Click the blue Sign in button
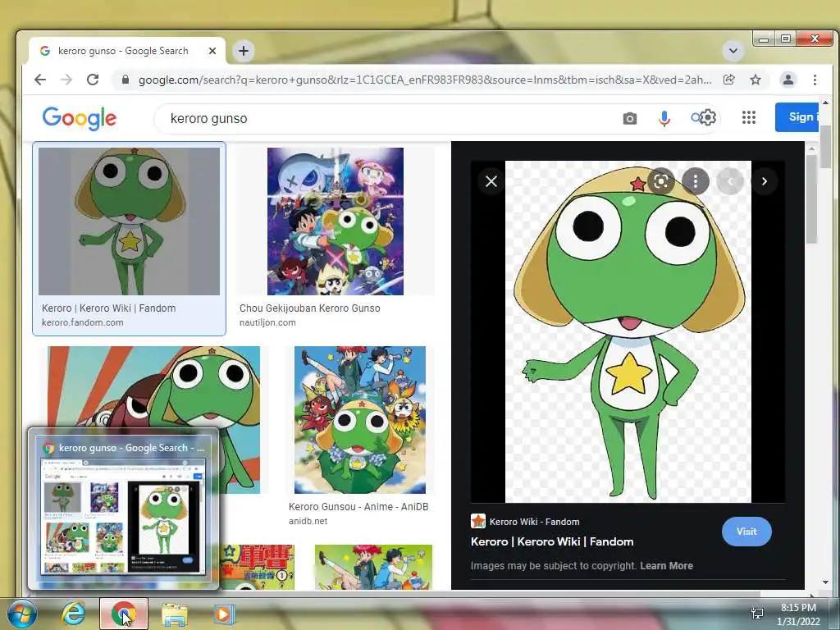Screen dimensions: 840x630 pos(797,116)
